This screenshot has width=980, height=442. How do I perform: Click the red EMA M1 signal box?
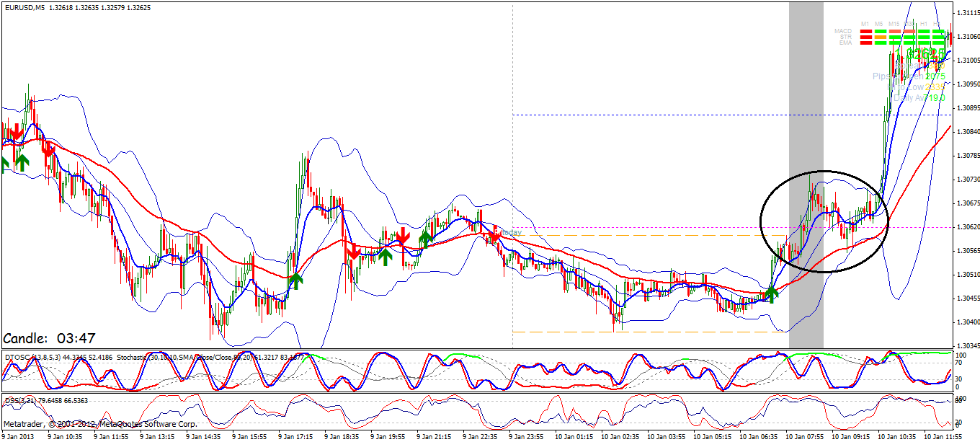click(865, 43)
